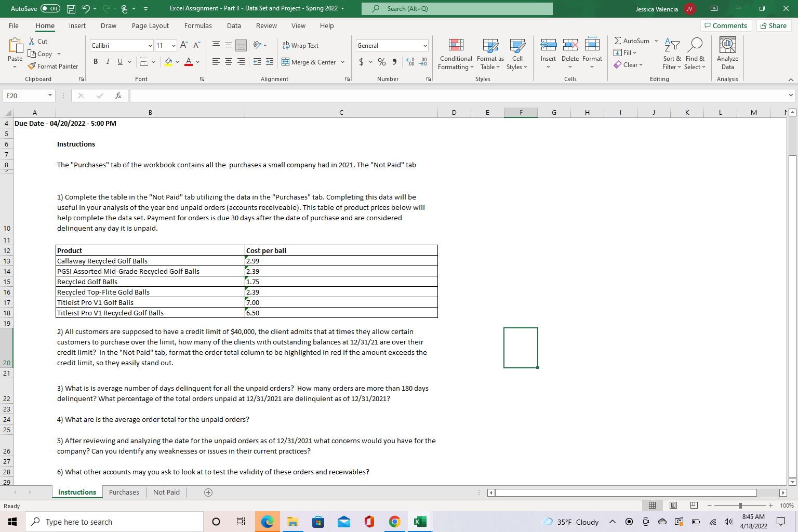Screen dimensions: 798x532
Task: Click the Share button
Action: tap(774, 25)
